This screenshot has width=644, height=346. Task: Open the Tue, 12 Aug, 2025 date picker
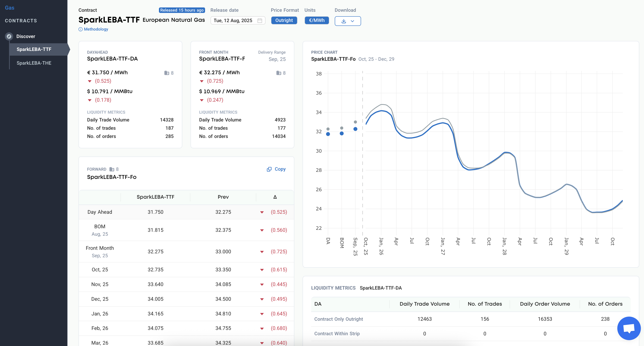click(x=233, y=20)
